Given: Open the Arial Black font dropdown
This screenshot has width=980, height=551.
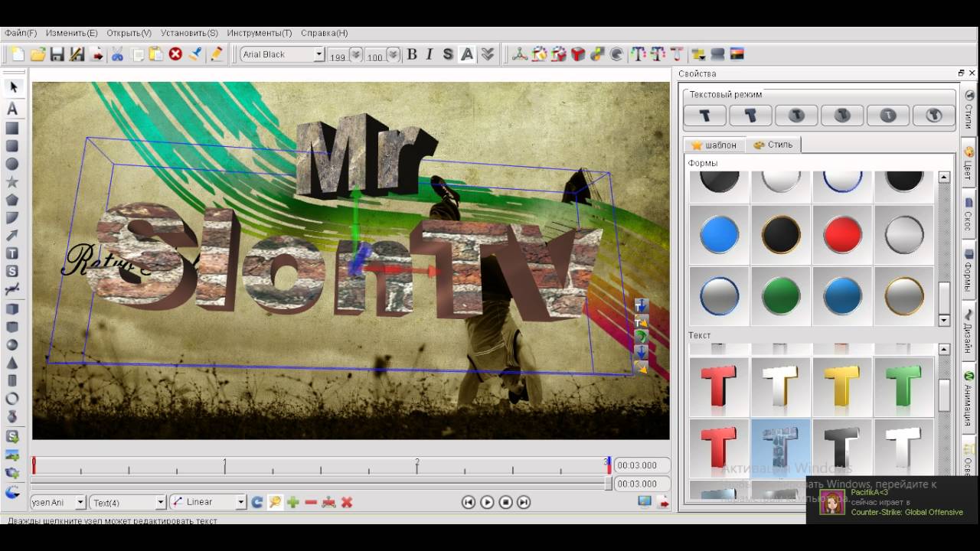Looking at the screenshot, I should [x=318, y=54].
